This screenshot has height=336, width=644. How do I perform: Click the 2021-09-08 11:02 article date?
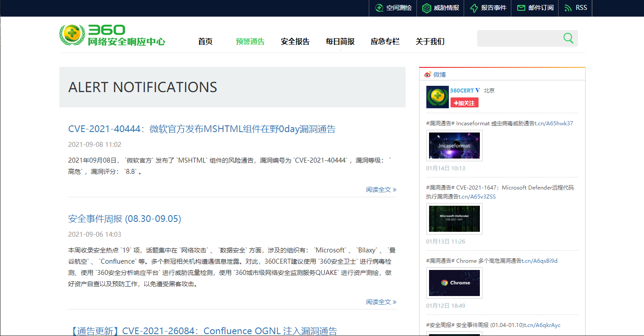(x=94, y=145)
